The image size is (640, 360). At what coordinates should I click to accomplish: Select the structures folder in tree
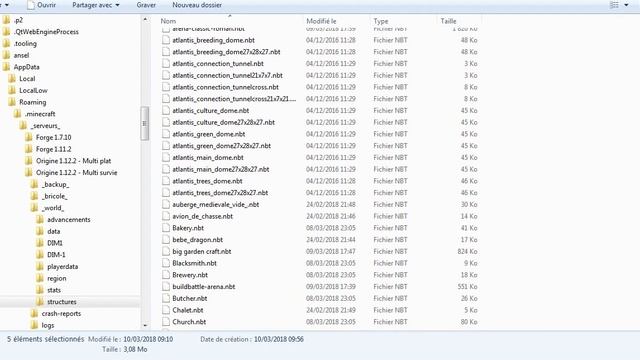click(62, 302)
